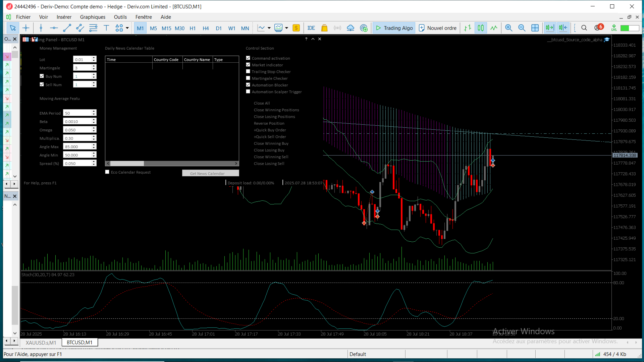Screen dimensions: 644x362
Task: Click the news table horizontal scrollbar
Action: [x=172, y=163]
